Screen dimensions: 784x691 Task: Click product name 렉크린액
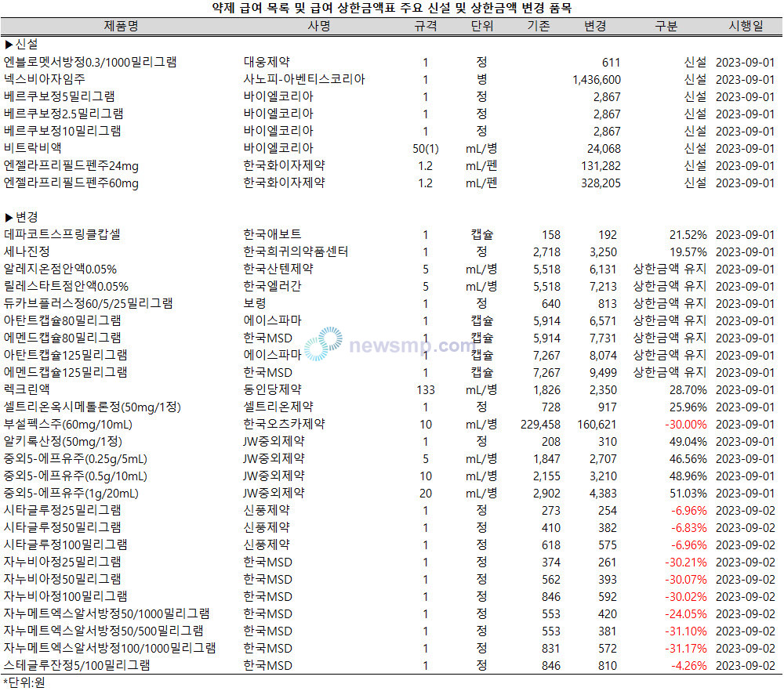tap(27, 389)
